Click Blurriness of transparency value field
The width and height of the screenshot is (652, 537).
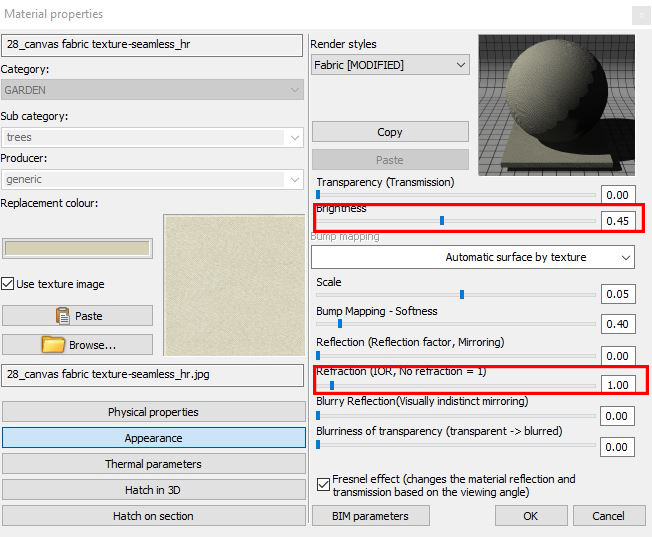[617, 447]
